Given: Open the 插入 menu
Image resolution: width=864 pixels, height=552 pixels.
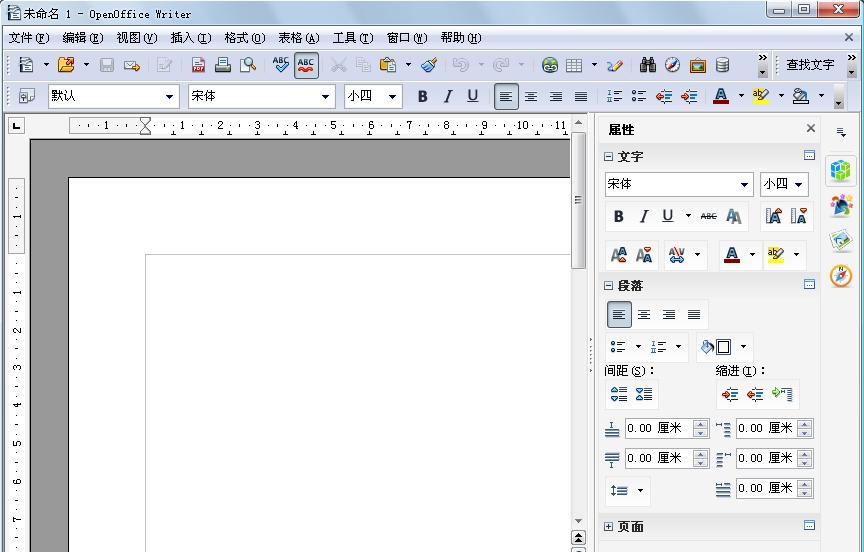Looking at the screenshot, I should click(191, 37).
